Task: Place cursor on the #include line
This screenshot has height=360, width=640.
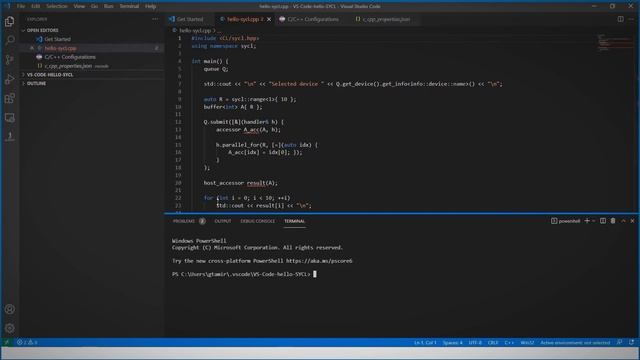Action: [225, 38]
